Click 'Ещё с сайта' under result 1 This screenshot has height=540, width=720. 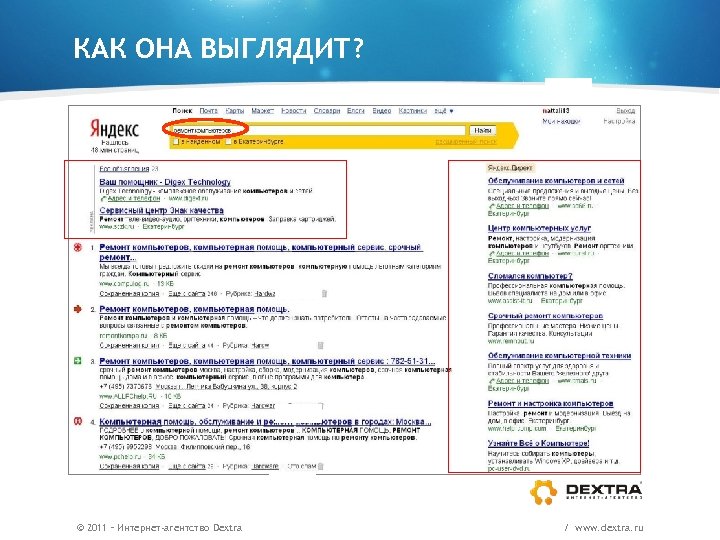pyautogui.click(x=186, y=293)
